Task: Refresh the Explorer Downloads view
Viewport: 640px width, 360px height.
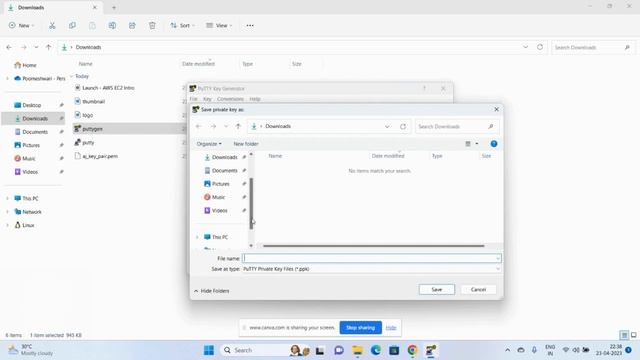Action: pyautogui.click(x=540, y=47)
